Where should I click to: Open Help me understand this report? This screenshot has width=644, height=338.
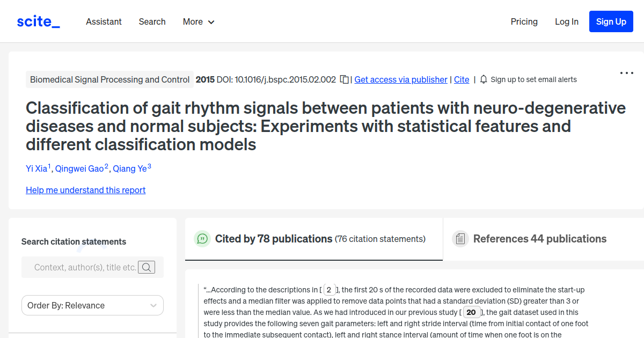85,190
